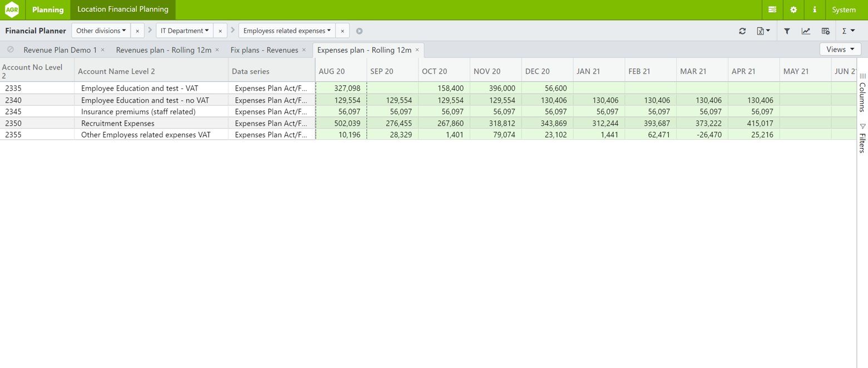The image size is (868, 368).
Task: Open the filter funnel icon in toolbar
Action: [x=787, y=31]
